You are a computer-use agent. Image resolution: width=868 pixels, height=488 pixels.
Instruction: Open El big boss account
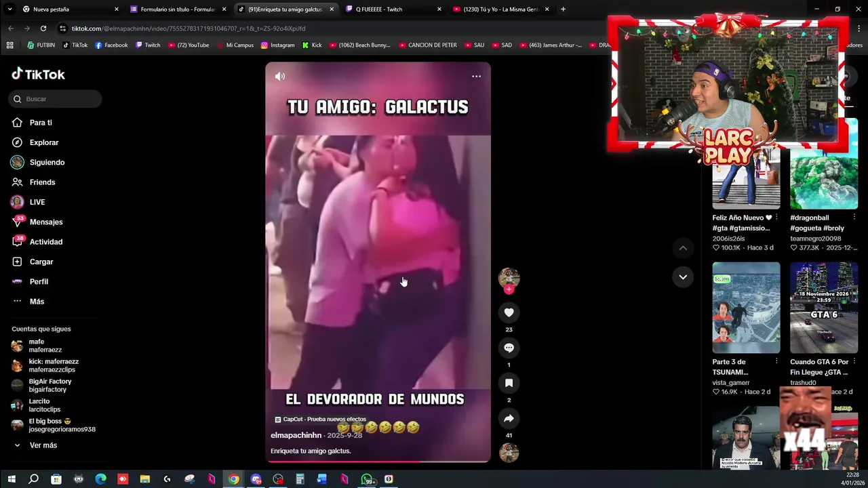[x=55, y=425]
